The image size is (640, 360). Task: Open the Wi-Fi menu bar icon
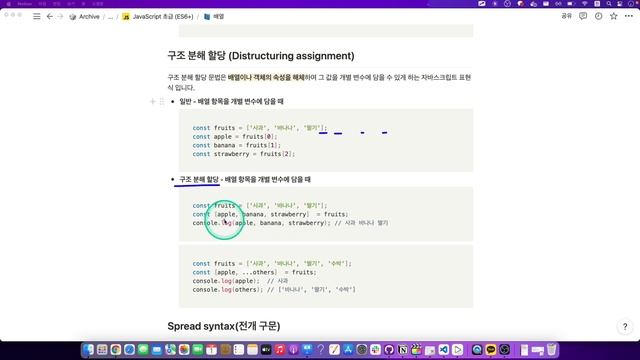584,4
